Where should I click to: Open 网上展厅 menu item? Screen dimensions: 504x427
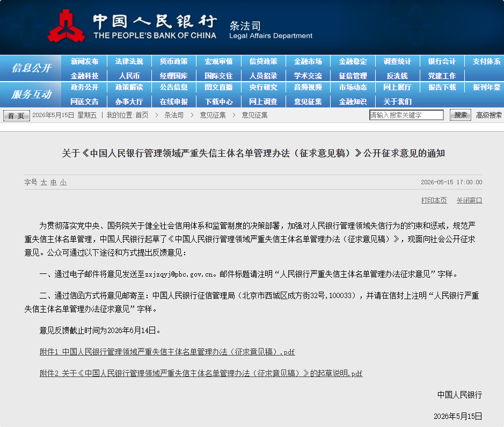[397, 87]
